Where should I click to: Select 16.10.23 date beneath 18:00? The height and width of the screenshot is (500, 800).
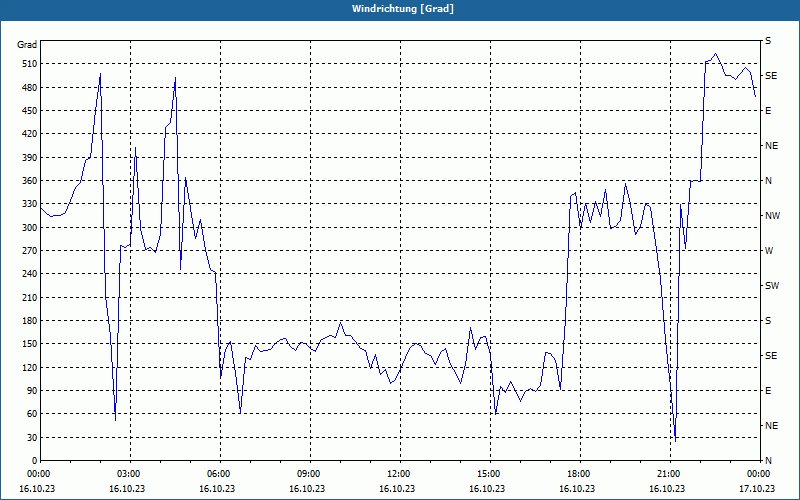(577, 489)
